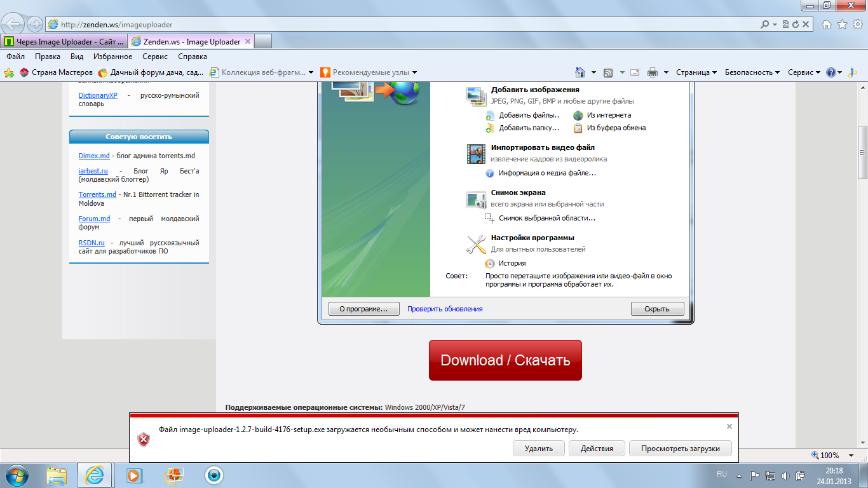This screenshot has height=488, width=868.
Task: Click the Help question mark icon
Action: 831,72
